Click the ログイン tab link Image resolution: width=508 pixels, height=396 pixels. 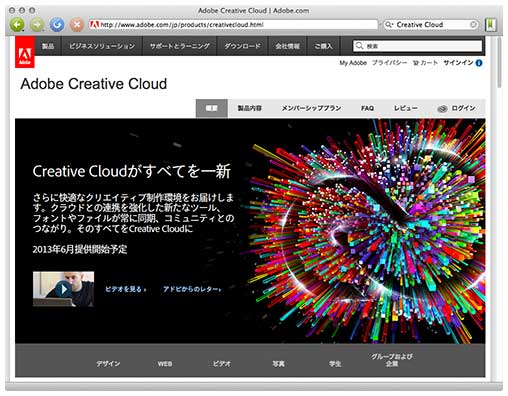(463, 108)
